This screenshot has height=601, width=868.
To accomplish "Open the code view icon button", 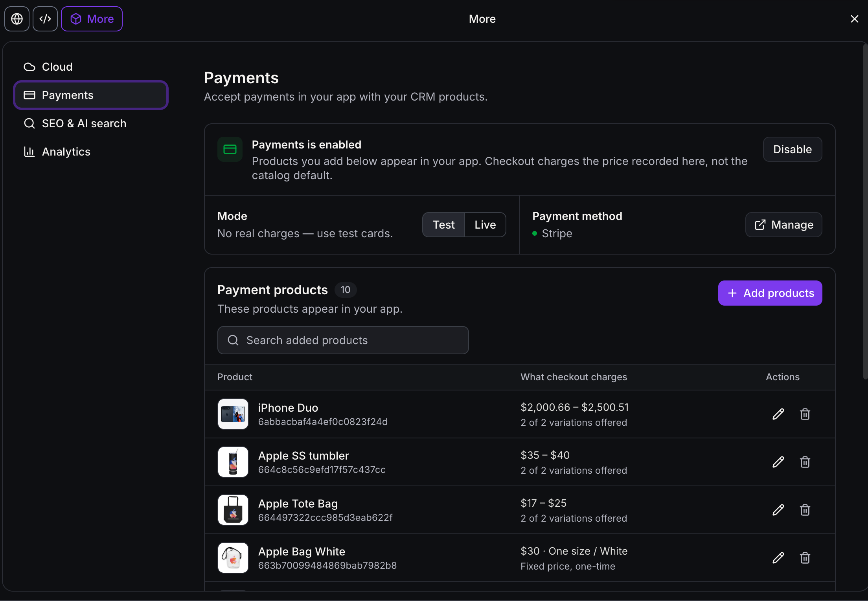I will click(x=45, y=19).
